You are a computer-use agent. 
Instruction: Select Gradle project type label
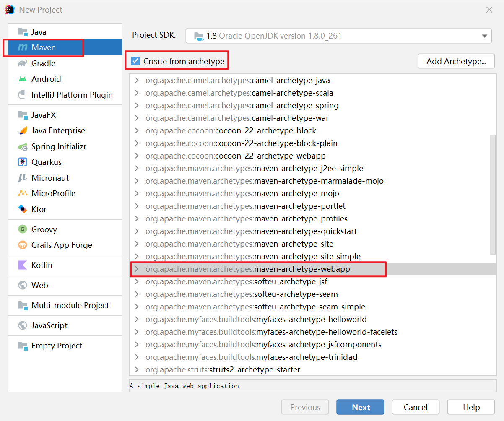44,63
